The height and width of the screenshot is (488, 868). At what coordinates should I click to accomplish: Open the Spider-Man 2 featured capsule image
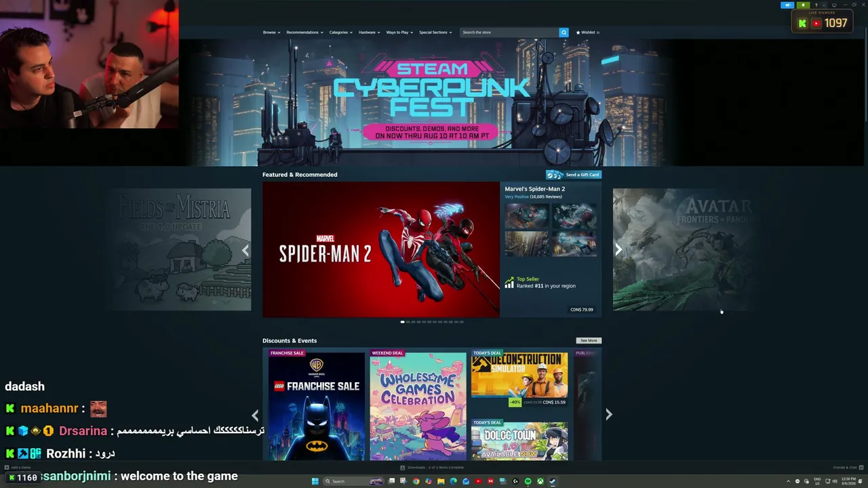(381, 249)
